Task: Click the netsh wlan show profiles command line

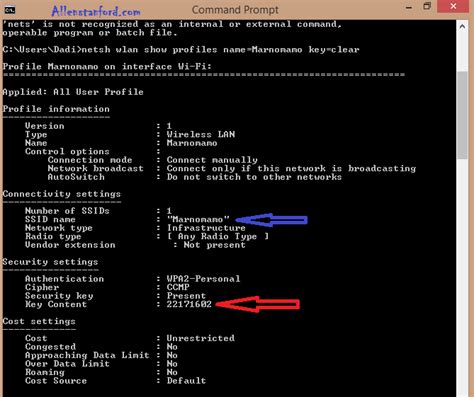Action: [181, 50]
